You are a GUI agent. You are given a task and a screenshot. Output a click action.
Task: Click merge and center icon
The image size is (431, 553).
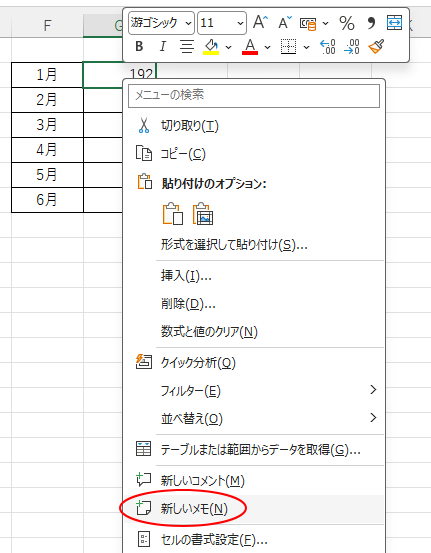pos(394,22)
